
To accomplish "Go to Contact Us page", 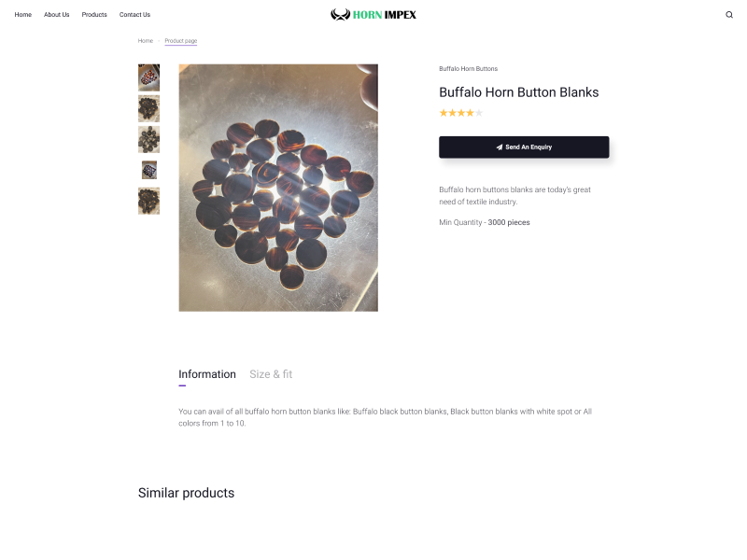I will pyautogui.click(x=134, y=15).
